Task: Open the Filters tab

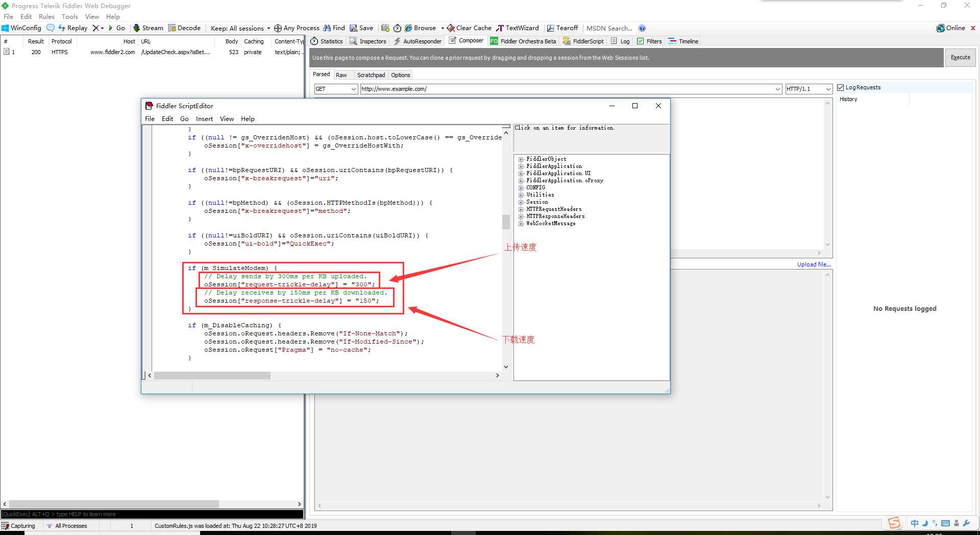Action: click(x=649, y=41)
